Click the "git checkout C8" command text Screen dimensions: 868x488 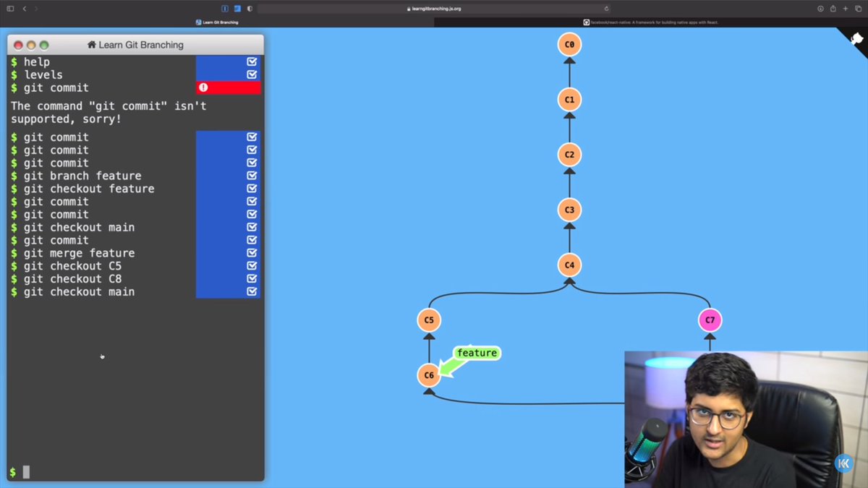tap(73, 279)
